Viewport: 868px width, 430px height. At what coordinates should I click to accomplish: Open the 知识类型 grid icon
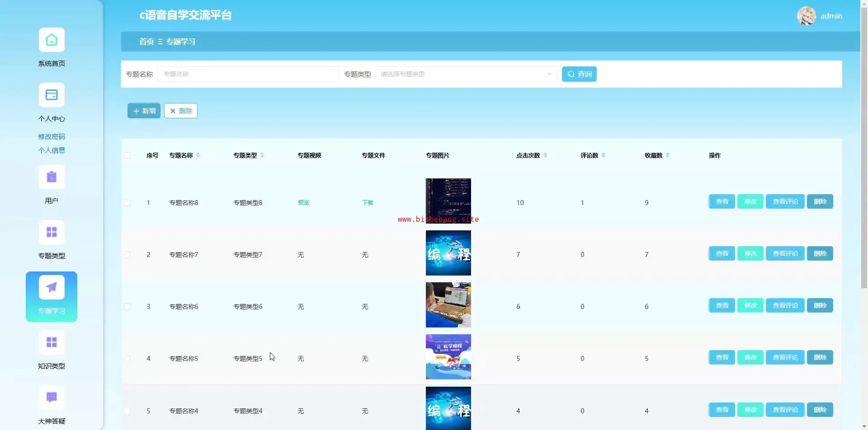tap(52, 342)
